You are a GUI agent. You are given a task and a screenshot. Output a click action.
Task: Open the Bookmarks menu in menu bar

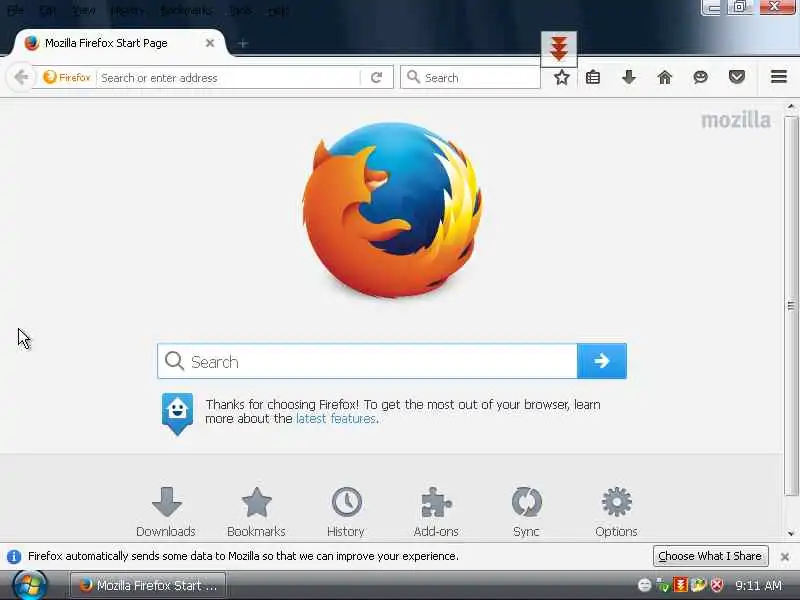pos(186,10)
